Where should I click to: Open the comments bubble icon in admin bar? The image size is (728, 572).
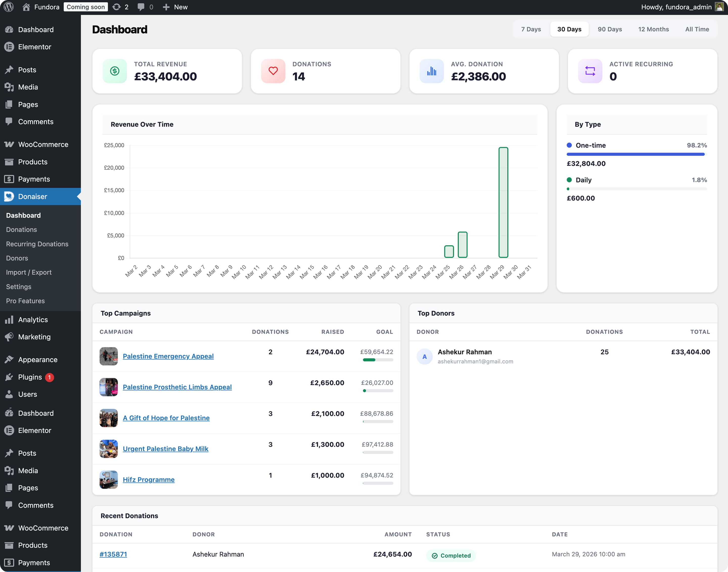click(x=141, y=7)
